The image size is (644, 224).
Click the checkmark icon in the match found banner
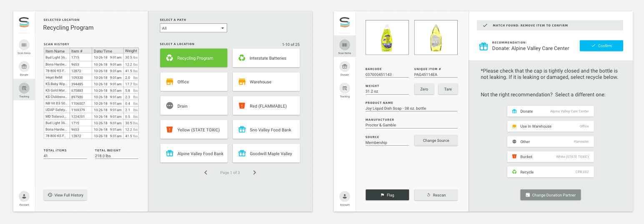[x=485, y=25]
